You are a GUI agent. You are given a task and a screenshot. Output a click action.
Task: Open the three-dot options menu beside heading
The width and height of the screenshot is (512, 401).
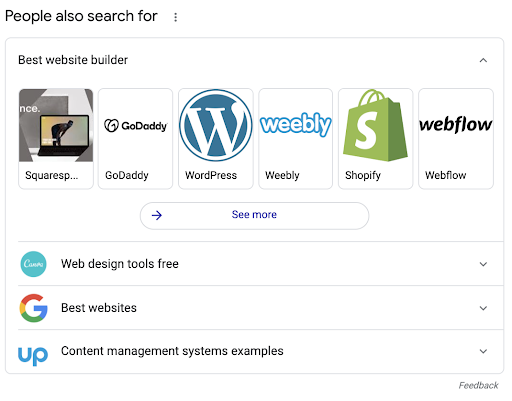click(176, 17)
